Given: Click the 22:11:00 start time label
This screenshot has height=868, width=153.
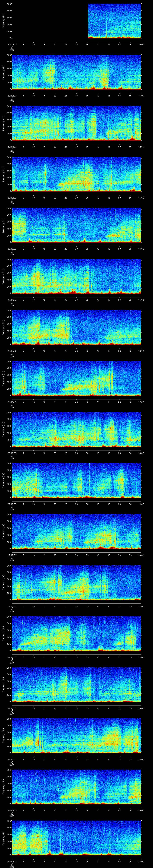Looking at the screenshot, I should click(12, 147).
